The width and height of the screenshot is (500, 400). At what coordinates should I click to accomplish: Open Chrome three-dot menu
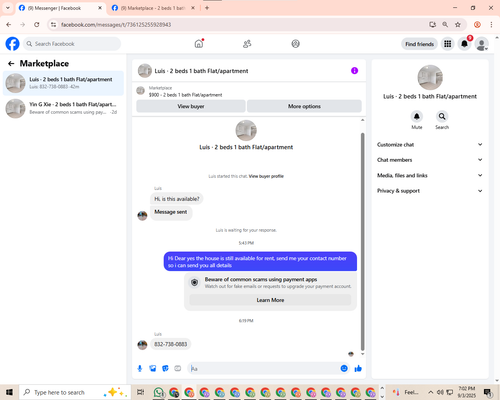491,24
